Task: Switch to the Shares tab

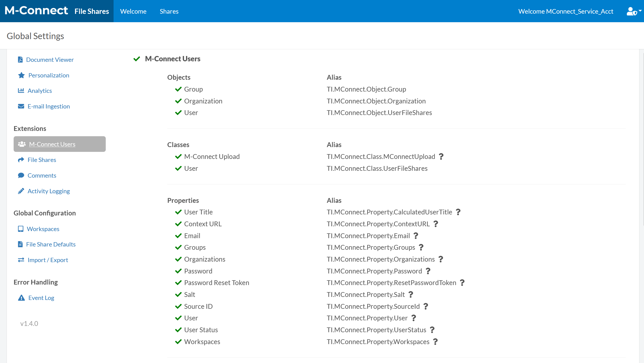Action: (169, 11)
